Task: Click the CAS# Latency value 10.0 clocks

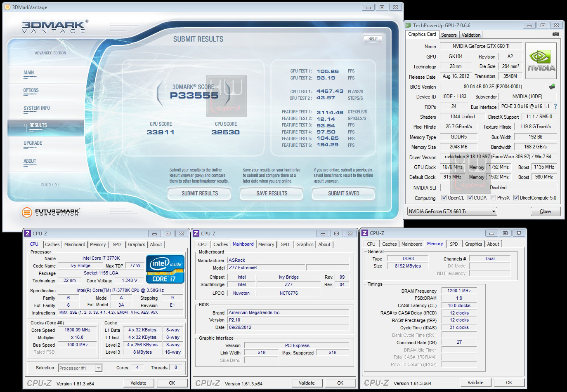Action: click(459, 305)
